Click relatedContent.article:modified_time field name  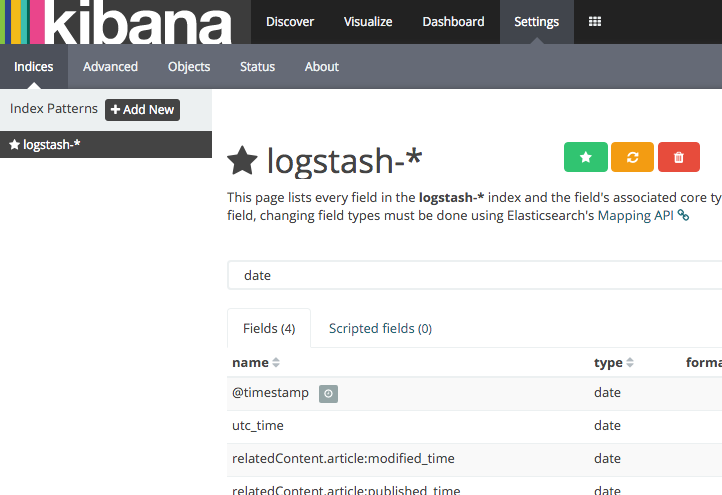(343, 459)
